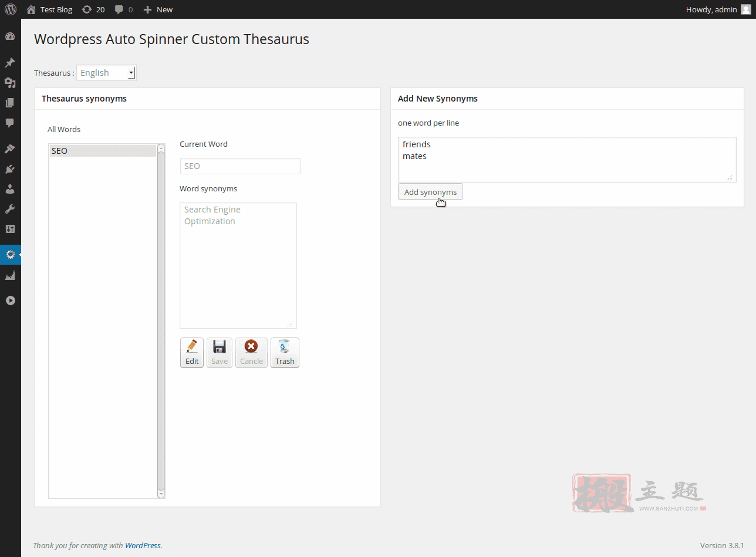The width and height of the screenshot is (756, 557).
Task: Select SEO in the All Words list
Action: pyautogui.click(x=103, y=151)
